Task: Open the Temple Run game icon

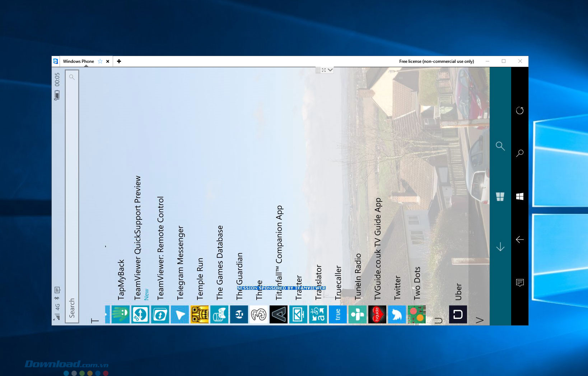Action: pyautogui.click(x=200, y=315)
